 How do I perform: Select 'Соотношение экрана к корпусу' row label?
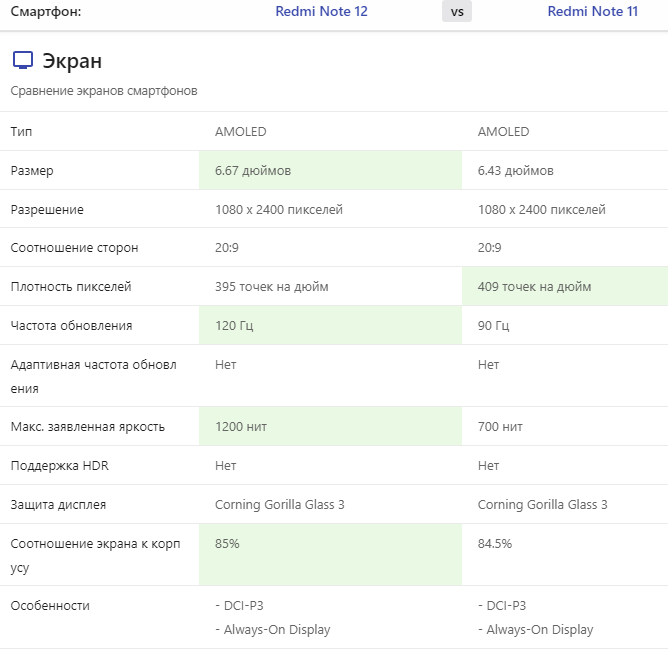coord(95,556)
